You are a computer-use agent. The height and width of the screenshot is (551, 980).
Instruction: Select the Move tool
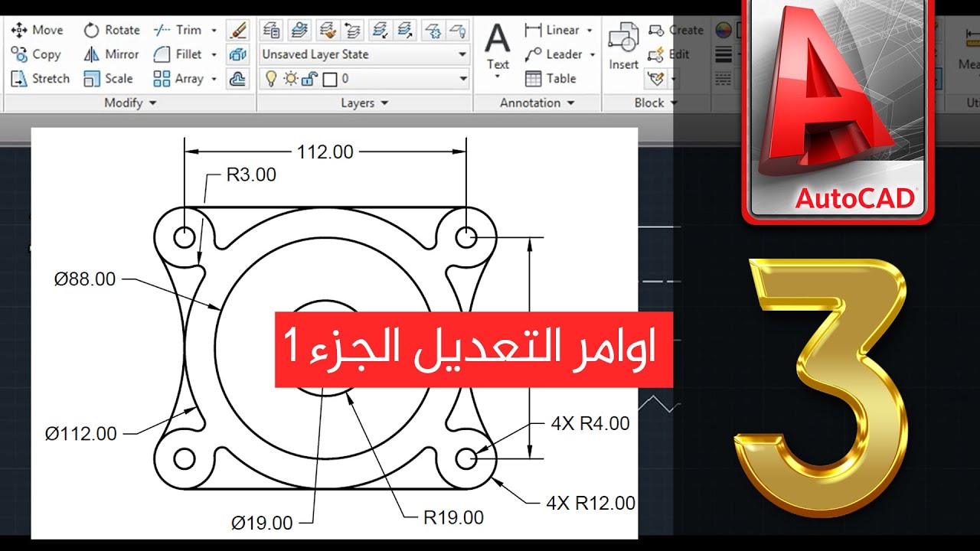click(x=37, y=30)
